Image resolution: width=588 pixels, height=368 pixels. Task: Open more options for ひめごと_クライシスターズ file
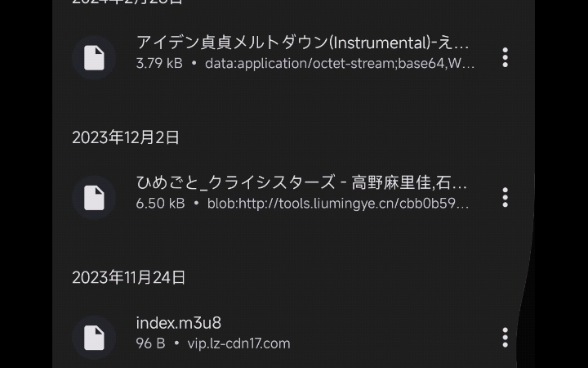(x=505, y=197)
